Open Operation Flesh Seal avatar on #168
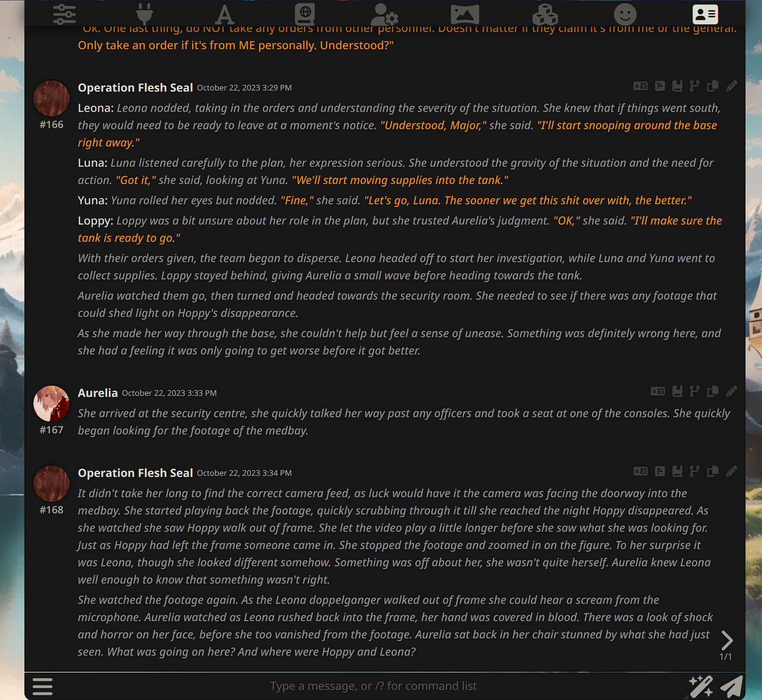 [51, 484]
